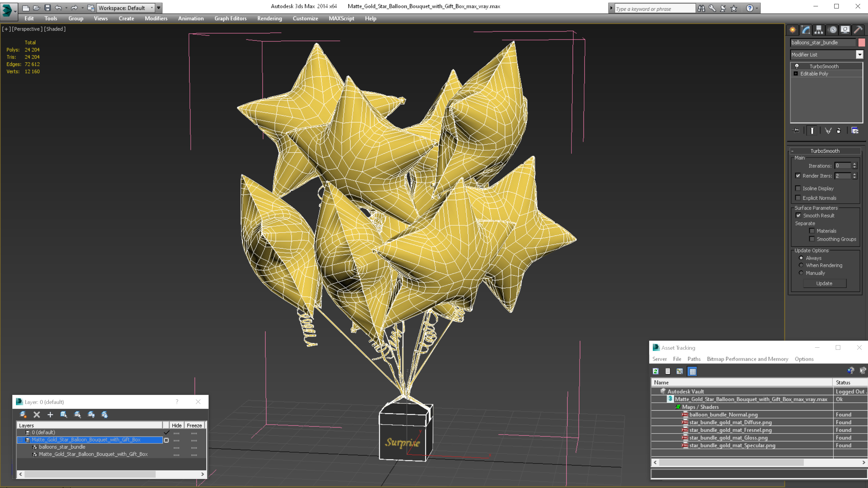Click the binoculars search icon in the title bar
This screenshot has width=868, height=488.
pos(701,8)
